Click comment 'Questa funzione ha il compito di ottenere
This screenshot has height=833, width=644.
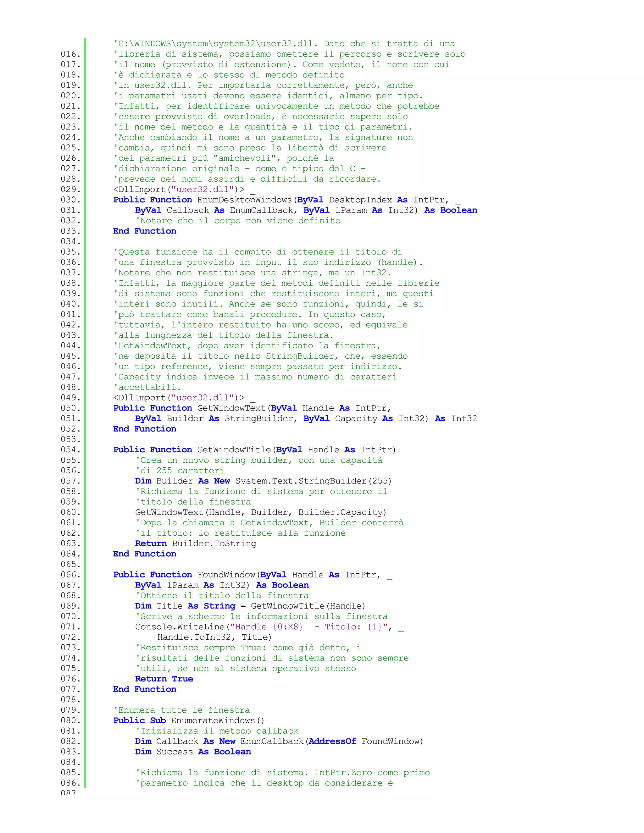(x=258, y=252)
